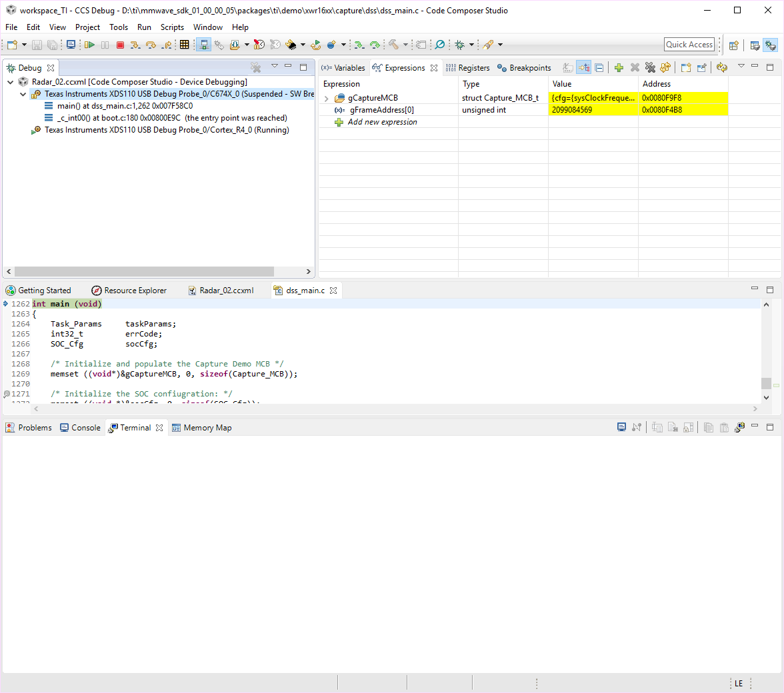Click the Assembly Step Into icon
The height and width of the screenshot is (693, 784).
pyautogui.click(x=359, y=45)
